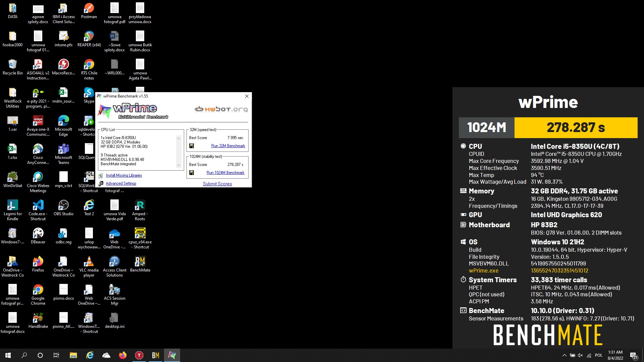The image size is (644, 362).
Task: Select the IBM i Access Client Solutions icon
Action: tap(63, 13)
